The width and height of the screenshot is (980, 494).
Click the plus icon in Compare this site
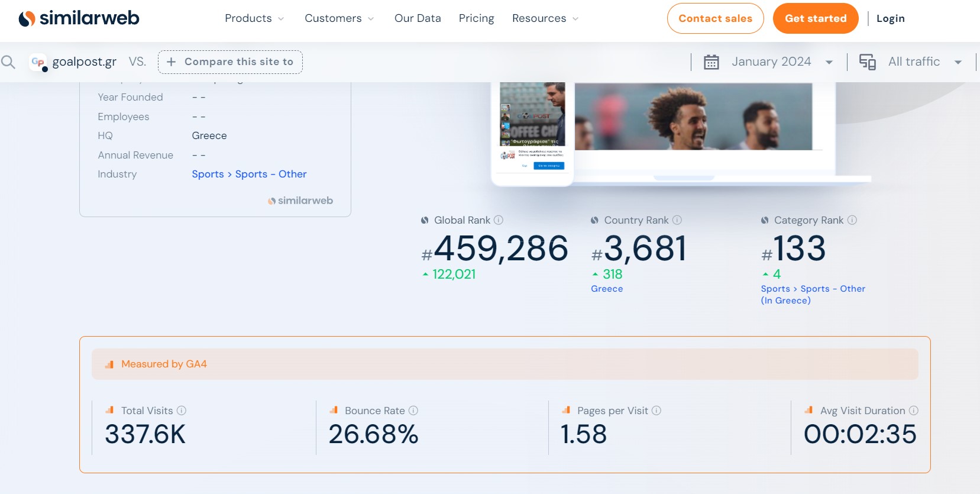(x=171, y=62)
